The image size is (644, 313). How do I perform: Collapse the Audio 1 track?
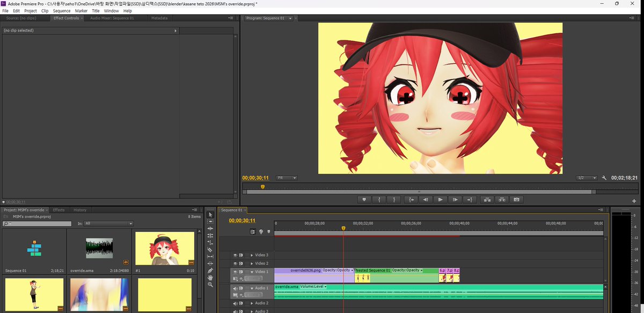252,288
